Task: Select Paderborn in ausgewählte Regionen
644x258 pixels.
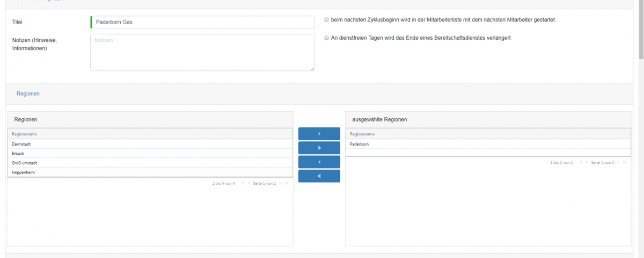Action: click(x=488, y=144)
